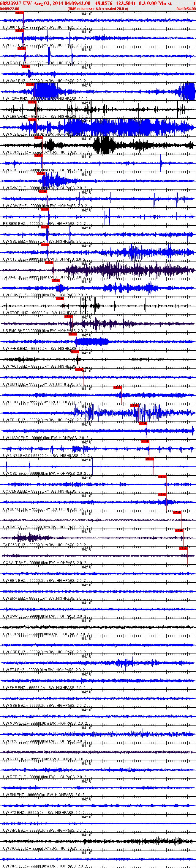Select the UW EPH EHZ station label
The image size is (196, 868).
44,420
